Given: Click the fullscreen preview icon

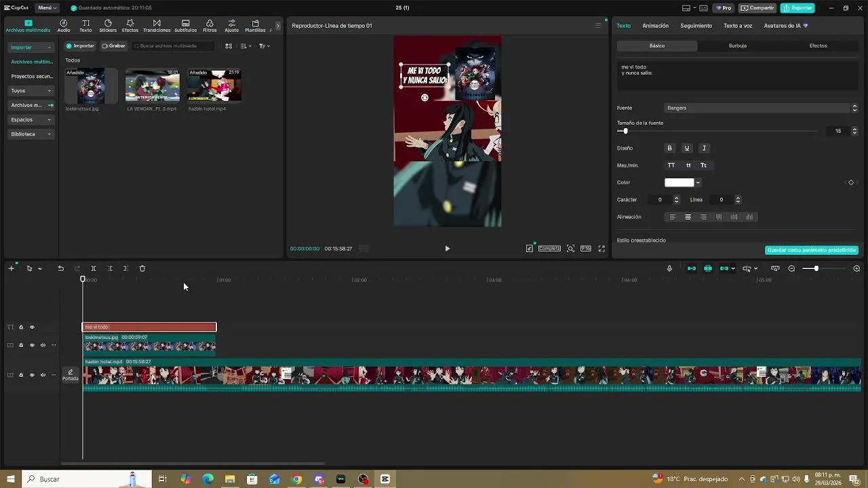Looking at the screenshot, I should tap(601, 249).
